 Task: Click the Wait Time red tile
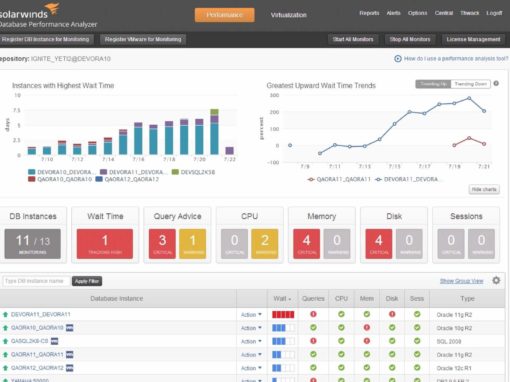pyautogui.click(x=105, y=244)
